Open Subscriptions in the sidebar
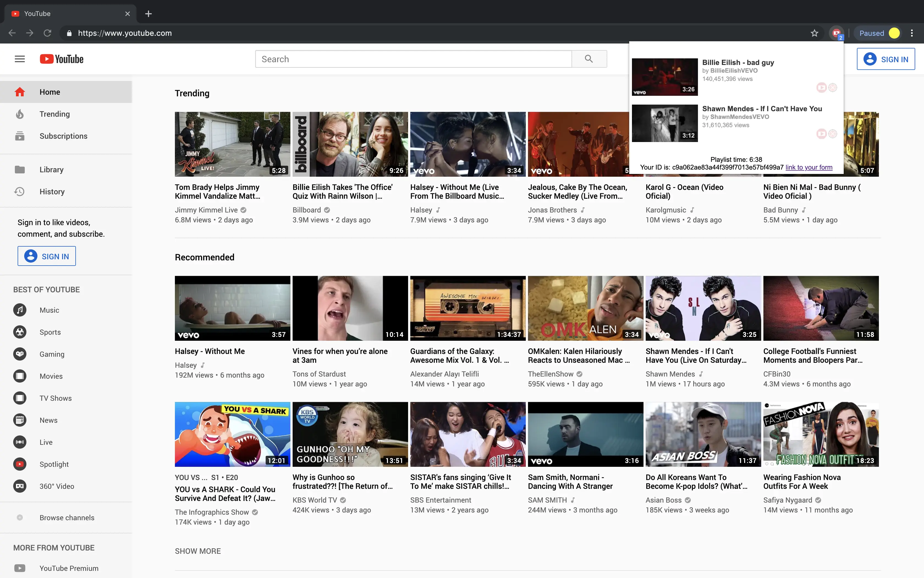This screenshot has width=924, height=578. click(66, 136)
